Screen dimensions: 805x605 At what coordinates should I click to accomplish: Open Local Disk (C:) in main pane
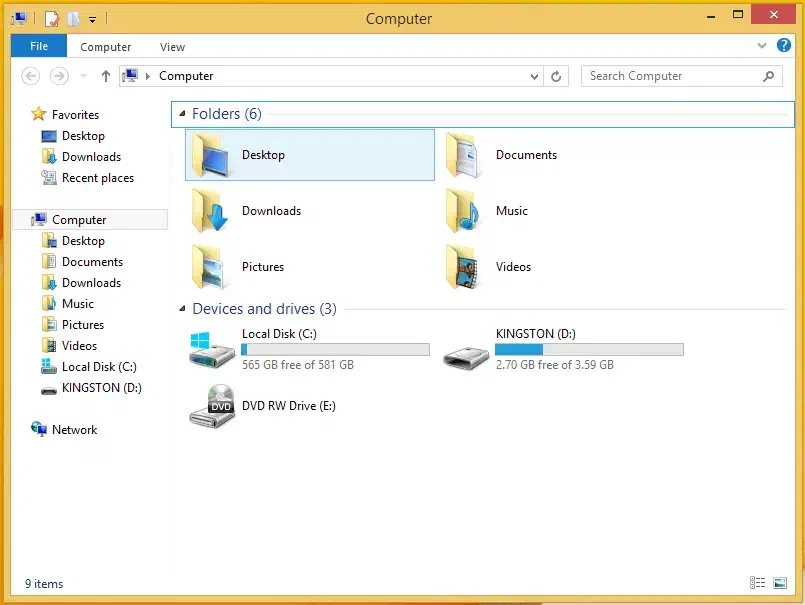click(x=212, y=350)
